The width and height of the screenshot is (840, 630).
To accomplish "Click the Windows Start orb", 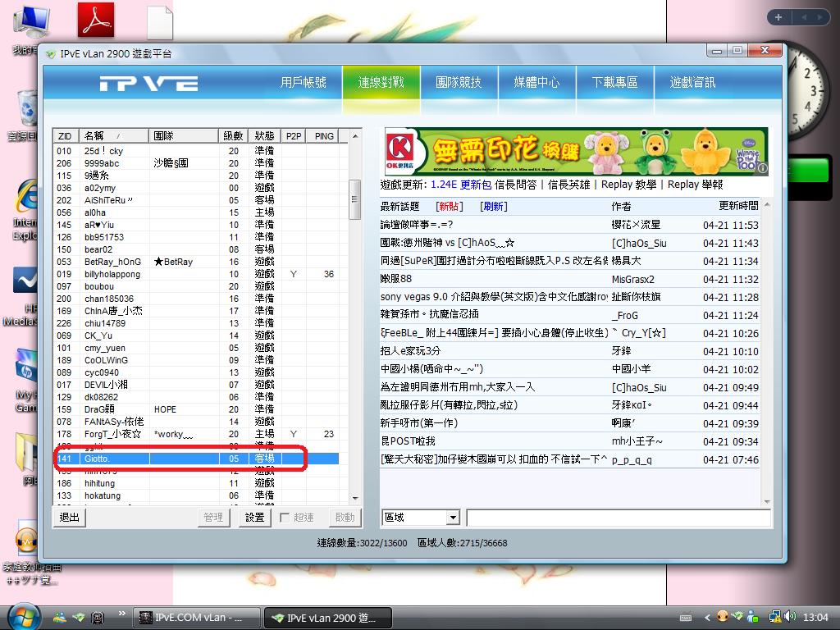I will pyautogui.click(x=22, y=617).
